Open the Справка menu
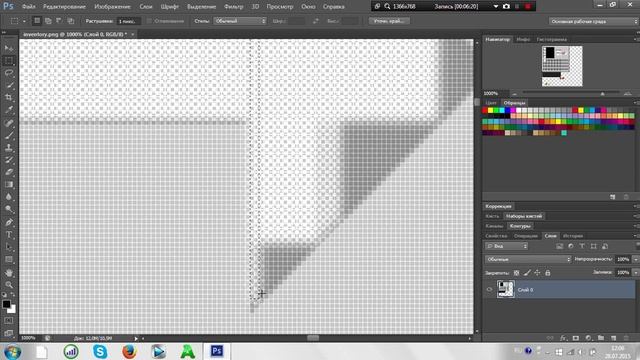The width and height of the screenshot is (640, 360). click(x=333, y=7)
